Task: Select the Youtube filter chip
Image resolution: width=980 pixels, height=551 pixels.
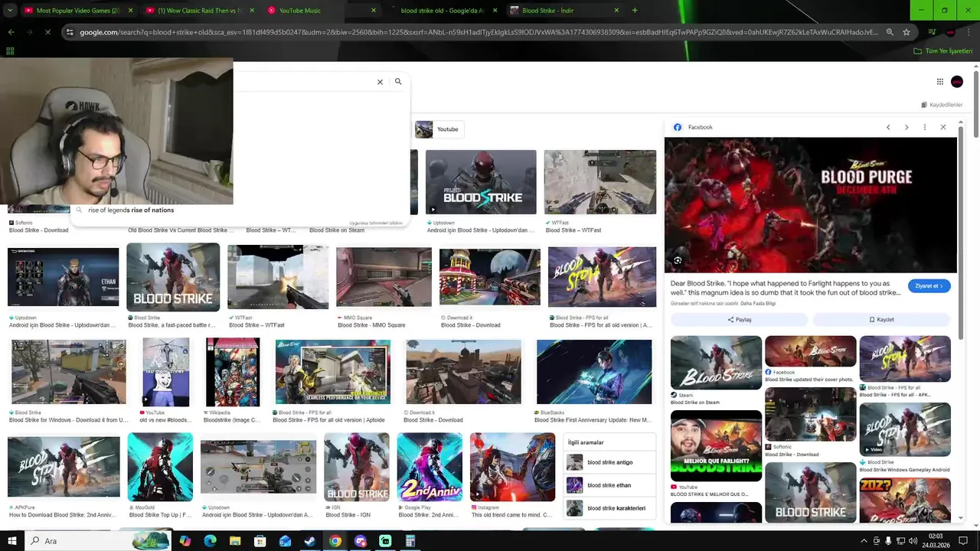Action: (x=439, y=129)
